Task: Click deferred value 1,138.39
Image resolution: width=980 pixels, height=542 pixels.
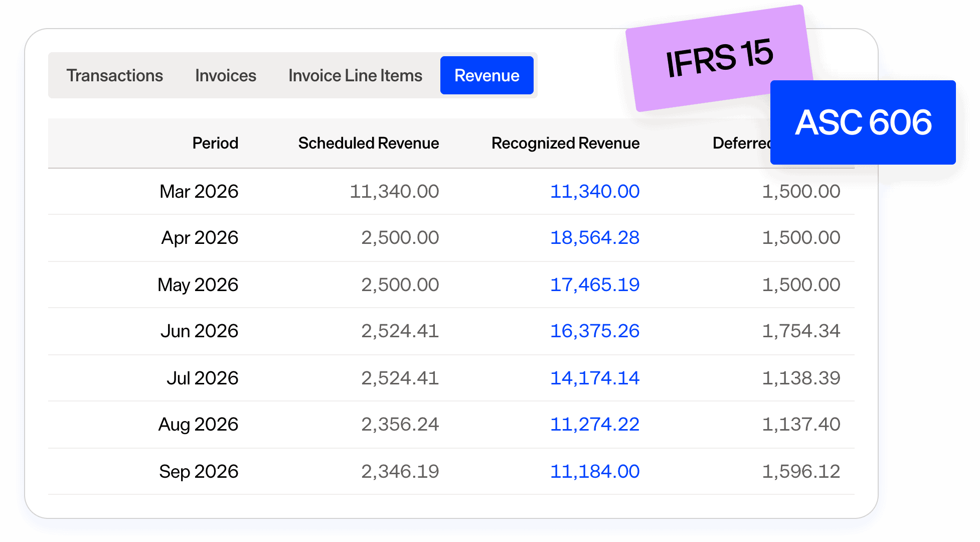Action: 801,378
